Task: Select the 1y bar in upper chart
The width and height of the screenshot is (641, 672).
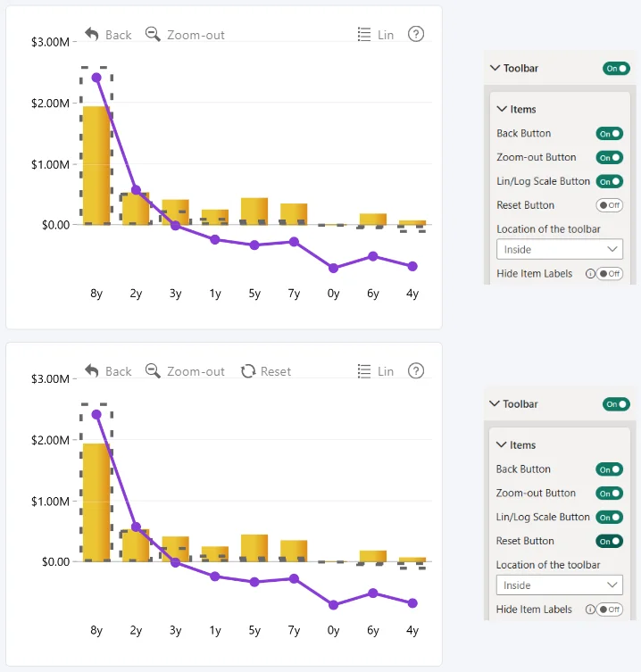Action: pyautogui.click(x=215, y=217)
